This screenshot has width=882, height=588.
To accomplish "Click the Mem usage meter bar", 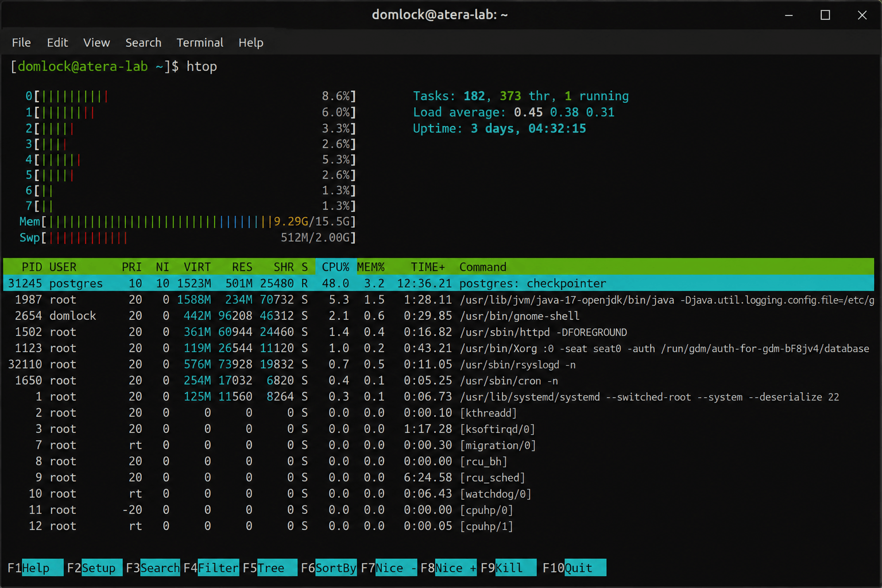I will (188, 222).
